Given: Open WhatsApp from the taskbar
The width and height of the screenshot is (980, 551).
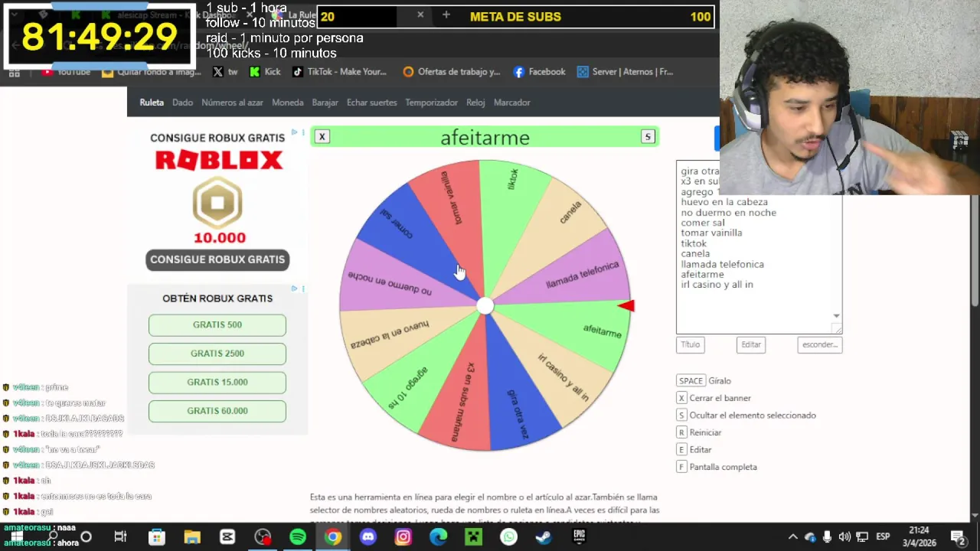Looking at the screenshot, I should 508,537.
